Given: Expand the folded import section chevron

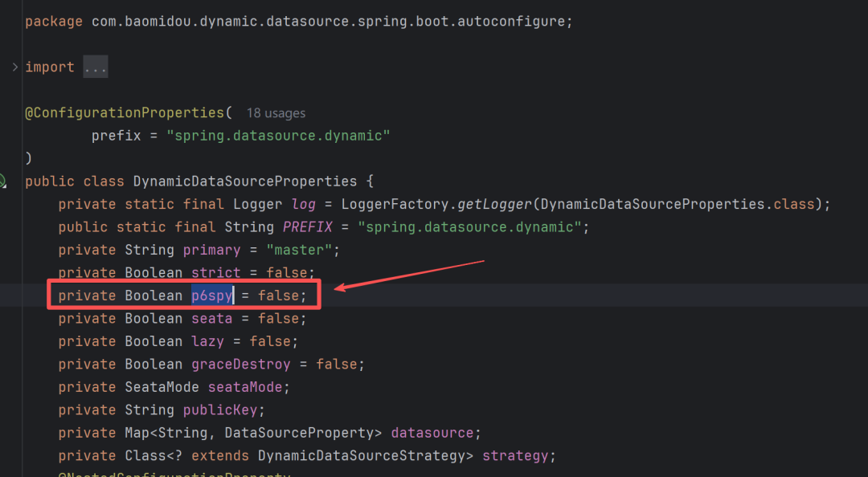Looking at the screenshot, I should tap(15, 67).
